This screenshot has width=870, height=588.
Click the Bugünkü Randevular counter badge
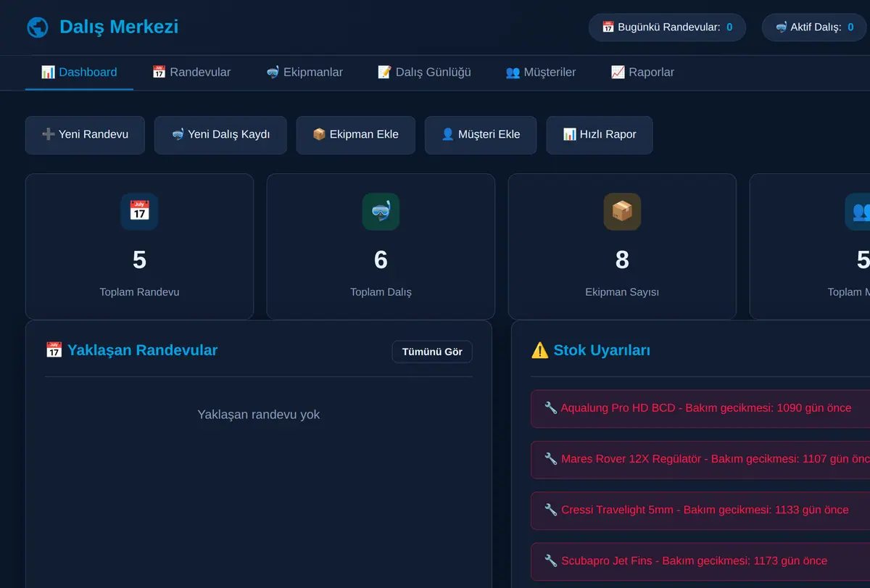(x=667, y=28)
